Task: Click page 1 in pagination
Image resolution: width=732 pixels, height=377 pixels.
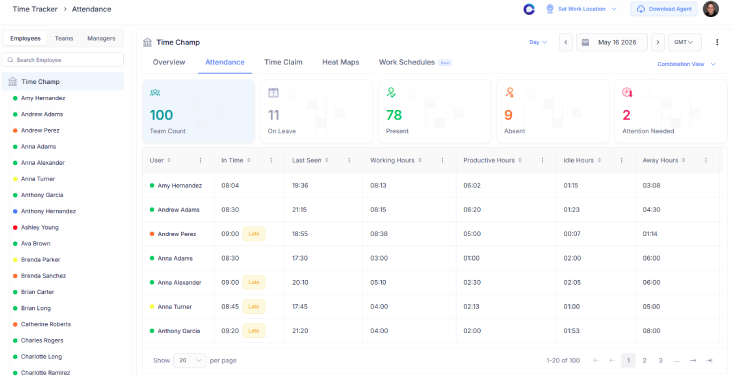Action: (628, 360)
